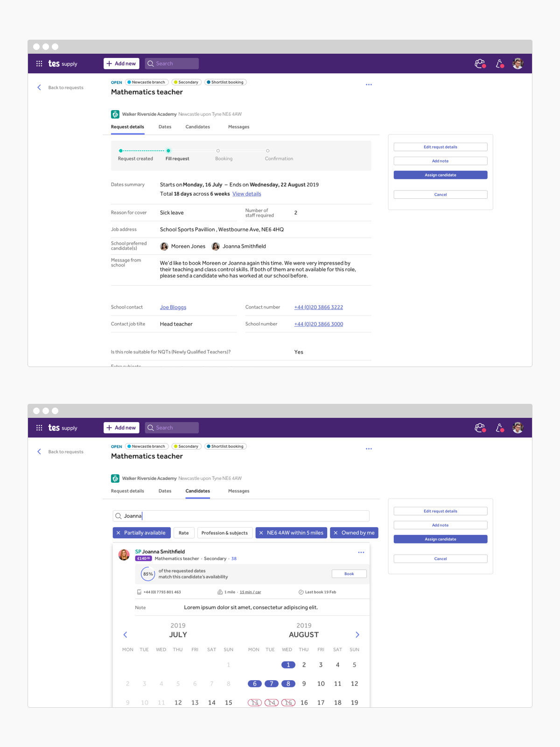Open the user avatar menu in the bottom window

(518, 428)
